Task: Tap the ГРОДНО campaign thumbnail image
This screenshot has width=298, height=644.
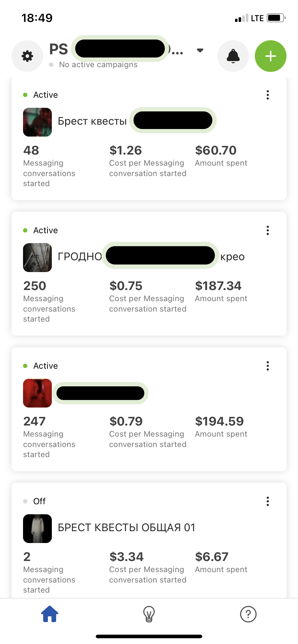Action: click(x=37, y=258)
